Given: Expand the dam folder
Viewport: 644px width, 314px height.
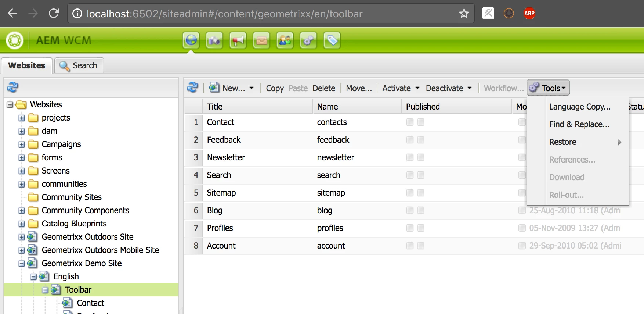Looking at the screenshot, I should 22,131.
